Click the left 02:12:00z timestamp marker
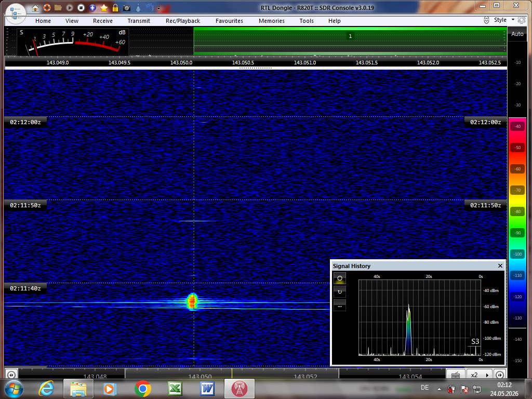The image size is (532, 399). (x=25, y=122)
